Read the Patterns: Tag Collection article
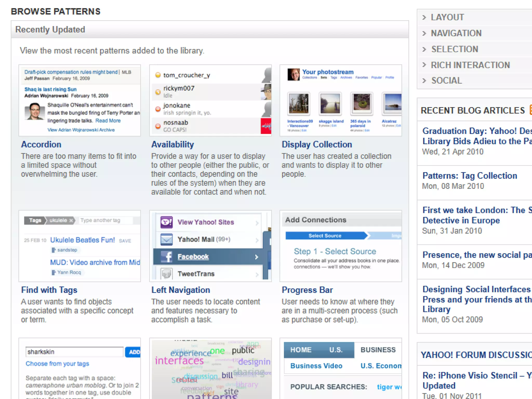Viewport: 532px width, 399px height. pos(470,176)
